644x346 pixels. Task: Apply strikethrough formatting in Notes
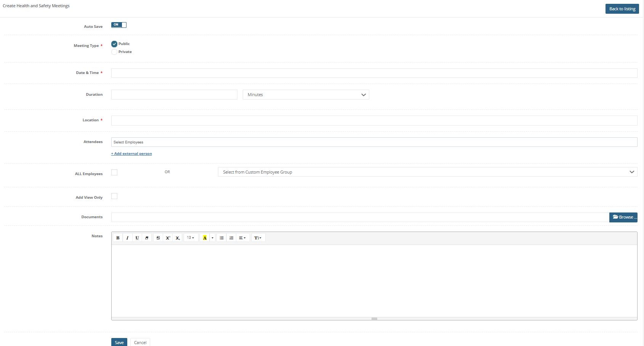[158, 238]
